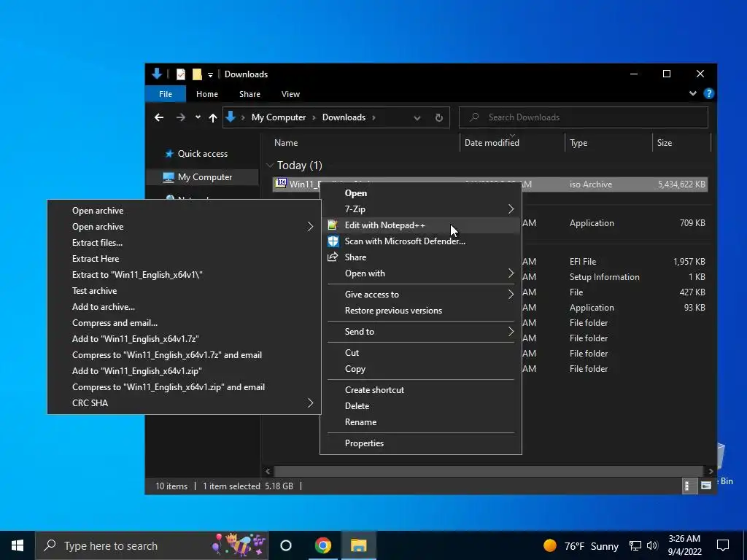Open the Windows Start menu
This screenshot has width=747, height=560.
pyautogui.click(x=18, y=545)
